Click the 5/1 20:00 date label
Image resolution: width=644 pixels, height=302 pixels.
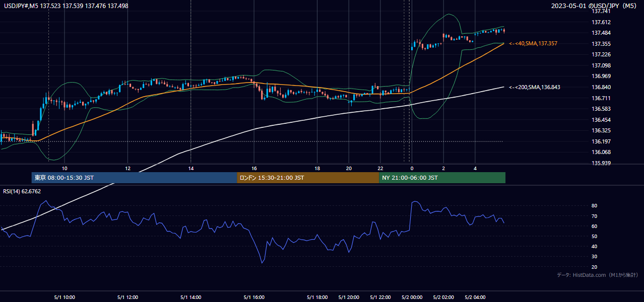click(x=349, y=297)
